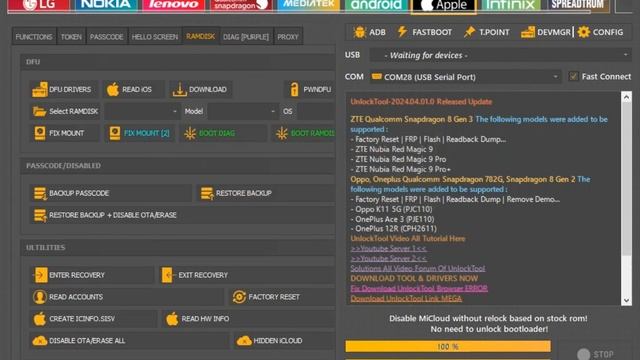640x360 pixels.
Task: Click the Read iOS apple icon
Action: click(113, 89)
